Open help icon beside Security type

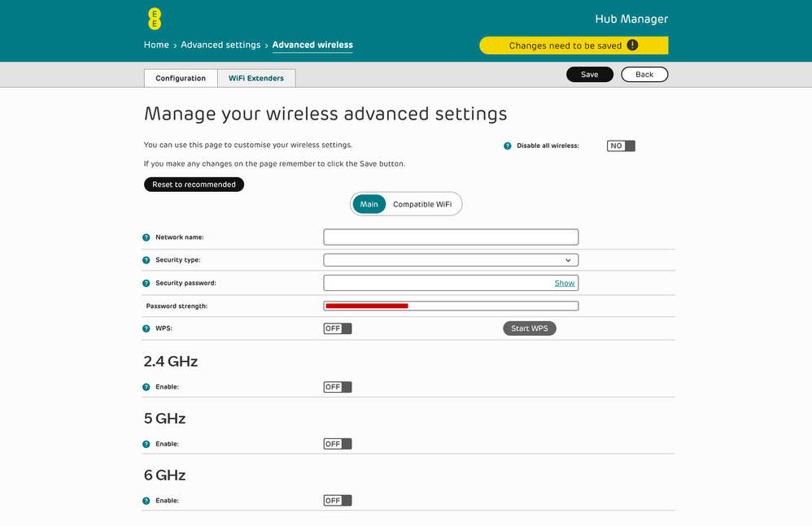point(146,260)
